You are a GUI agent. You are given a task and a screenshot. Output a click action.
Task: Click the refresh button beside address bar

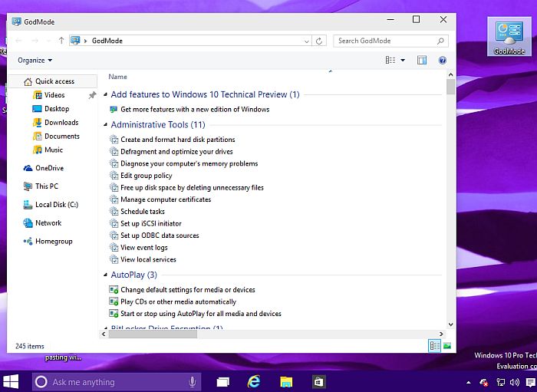pos(319,41)
